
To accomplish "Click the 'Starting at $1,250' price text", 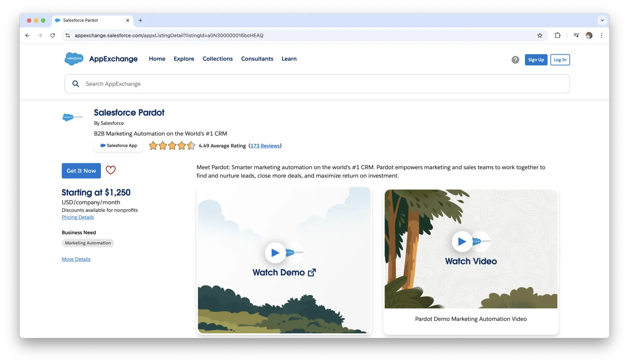I will pyautogui.click(x=96, y=192).
